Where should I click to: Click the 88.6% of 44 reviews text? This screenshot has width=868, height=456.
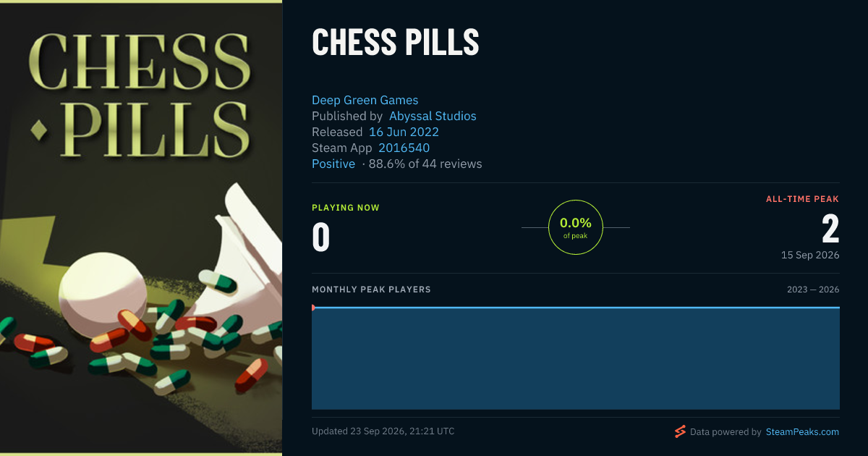[425, 164]
